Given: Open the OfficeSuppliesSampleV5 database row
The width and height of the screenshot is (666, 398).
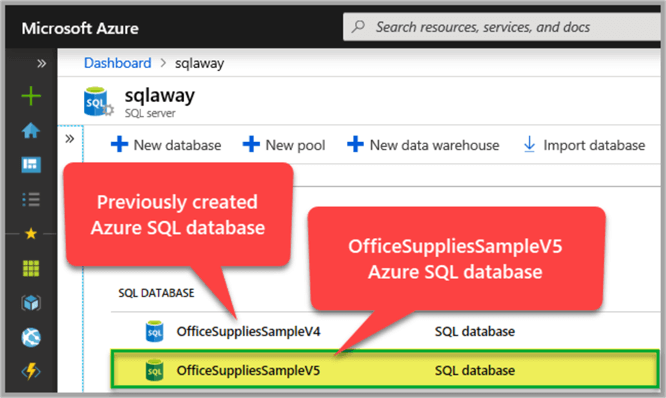Looking at the screenshot, I should (x=385, y=369).
